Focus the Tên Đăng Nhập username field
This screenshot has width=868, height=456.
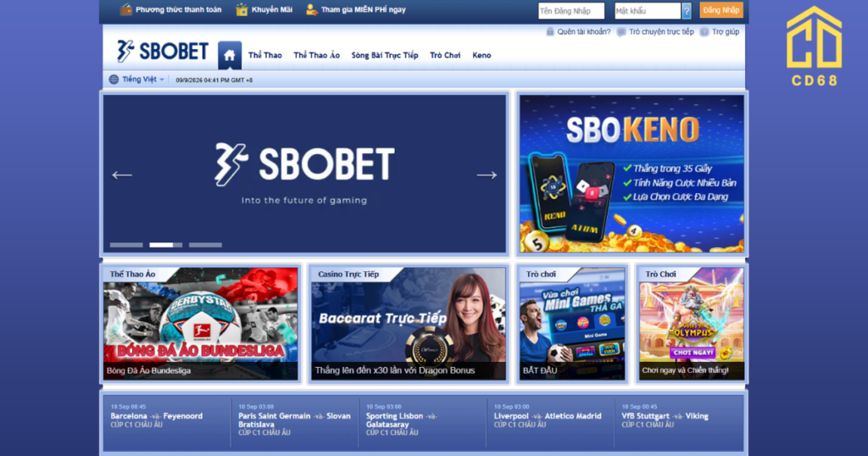571,11
